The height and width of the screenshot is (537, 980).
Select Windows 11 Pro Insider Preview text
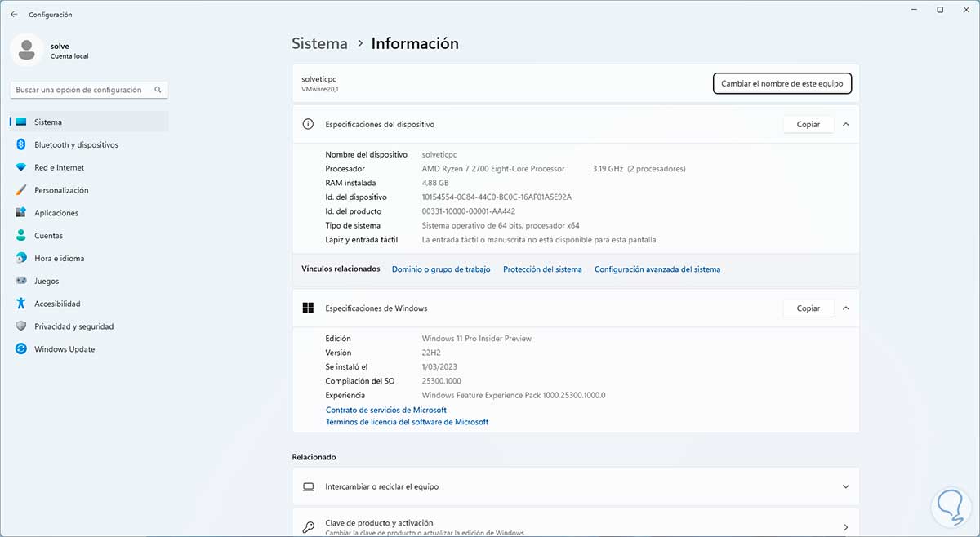coord(477,339)
